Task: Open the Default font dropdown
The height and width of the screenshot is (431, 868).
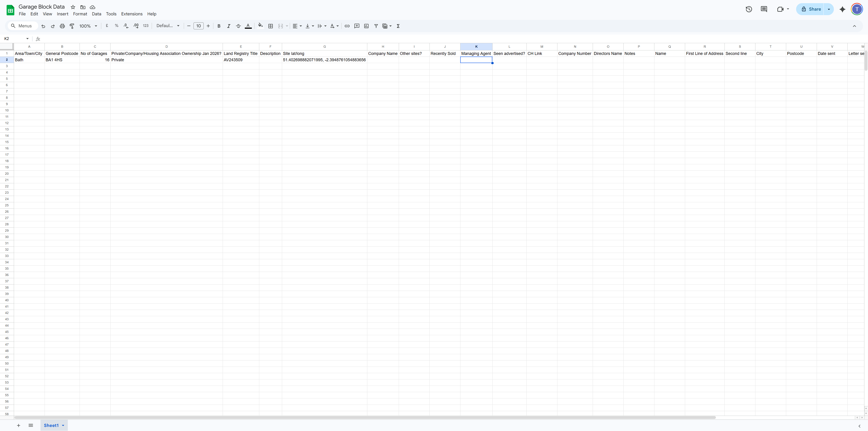Action: [168, 26]
